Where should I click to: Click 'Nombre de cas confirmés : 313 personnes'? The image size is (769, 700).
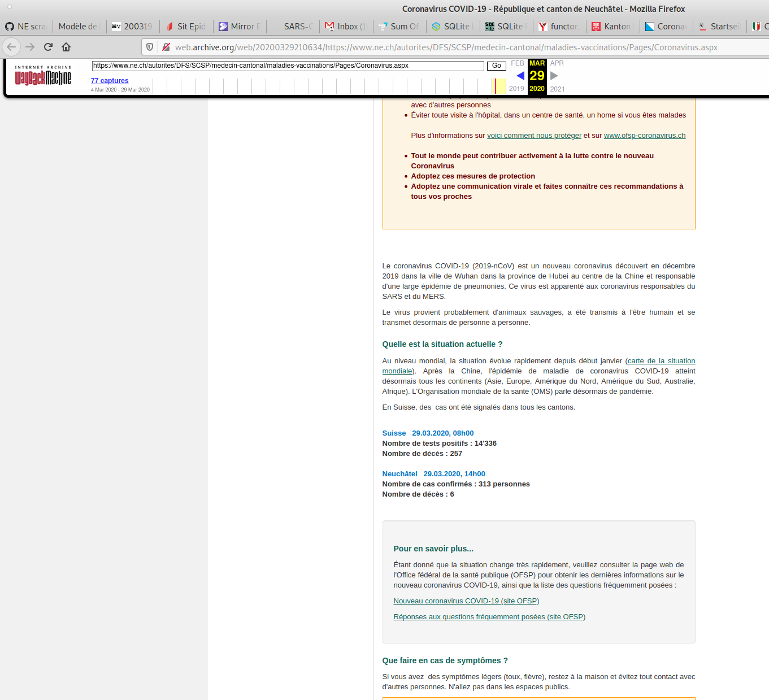456,484
